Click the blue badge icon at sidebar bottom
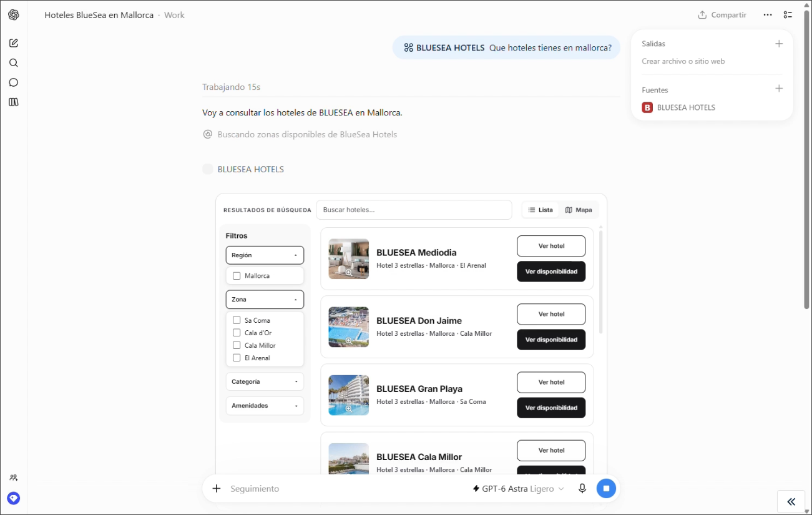Viewport: 812px width, 515px height. (14, 498)
